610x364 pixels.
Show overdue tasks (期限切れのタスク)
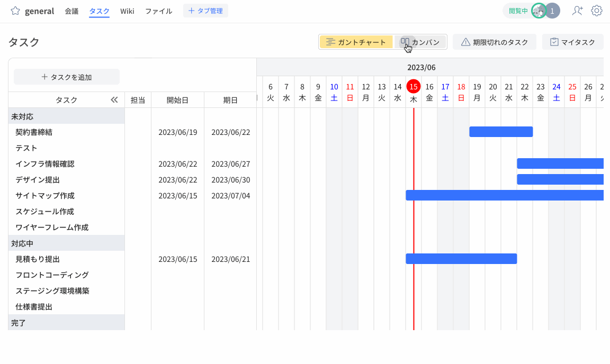[x=495, y=42]
